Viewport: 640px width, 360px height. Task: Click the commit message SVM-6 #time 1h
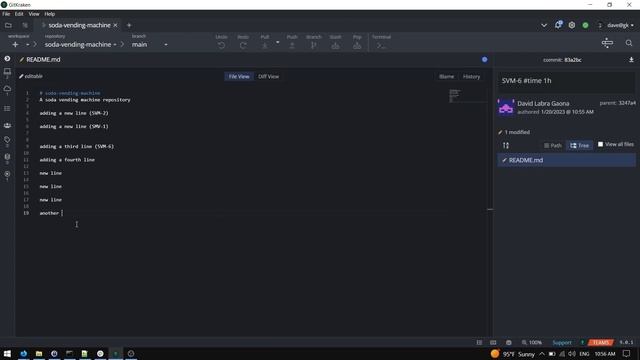[x=527, y=81]
